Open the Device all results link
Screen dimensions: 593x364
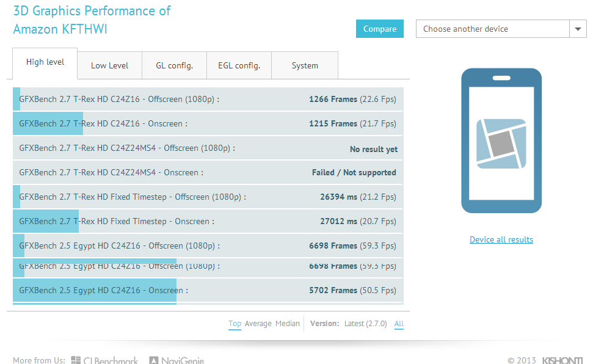tap(501, 239)
